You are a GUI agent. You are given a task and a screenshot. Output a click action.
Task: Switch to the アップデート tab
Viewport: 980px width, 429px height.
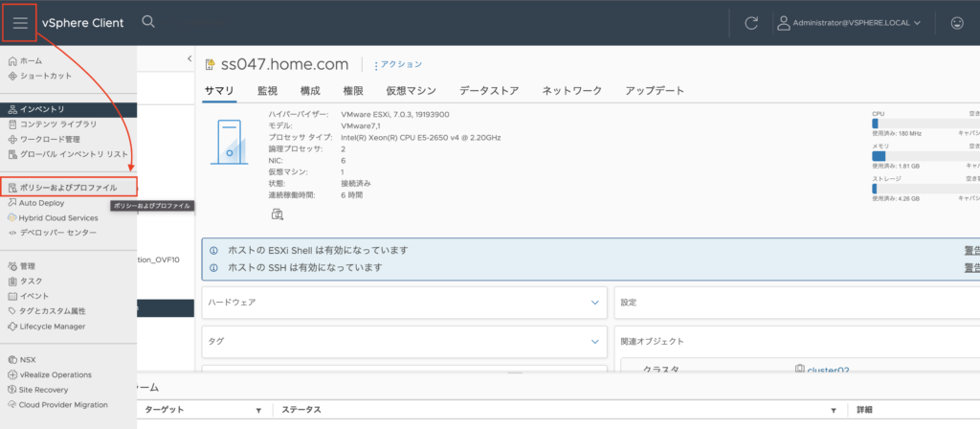(x=655, y=91)
